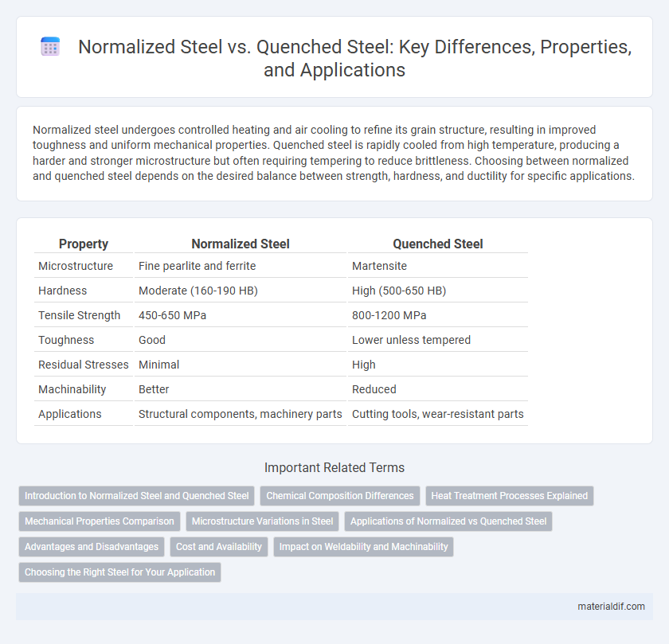The height and width of the screenshot is (644, 669).
Task: Select 'Microstructure Variations in Steel' tag
Action: pos(262,521)
